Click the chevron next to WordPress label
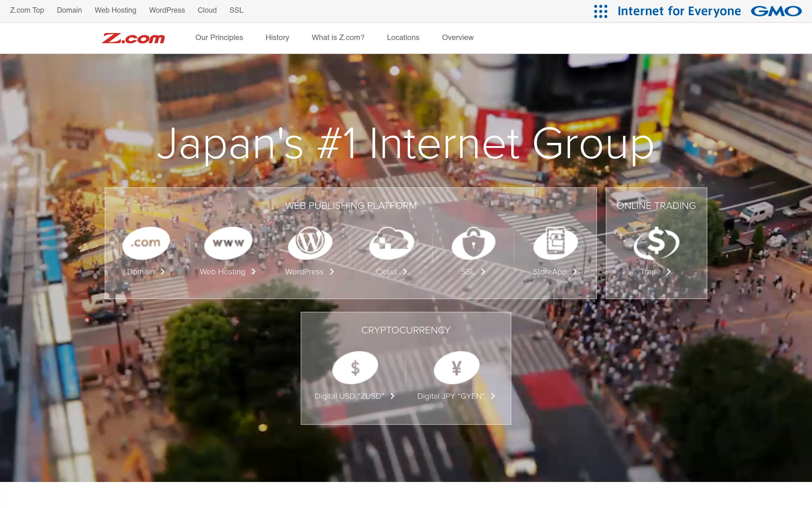The height and width of the screenshot is (508, 812). (x=332, y=271)
